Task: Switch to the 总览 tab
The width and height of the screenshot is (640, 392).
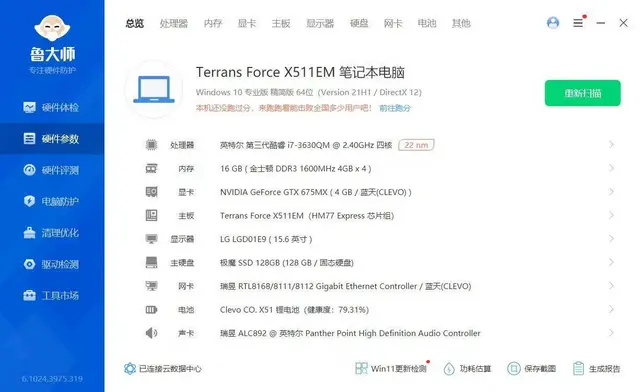Action: click(x=135, y=23)
